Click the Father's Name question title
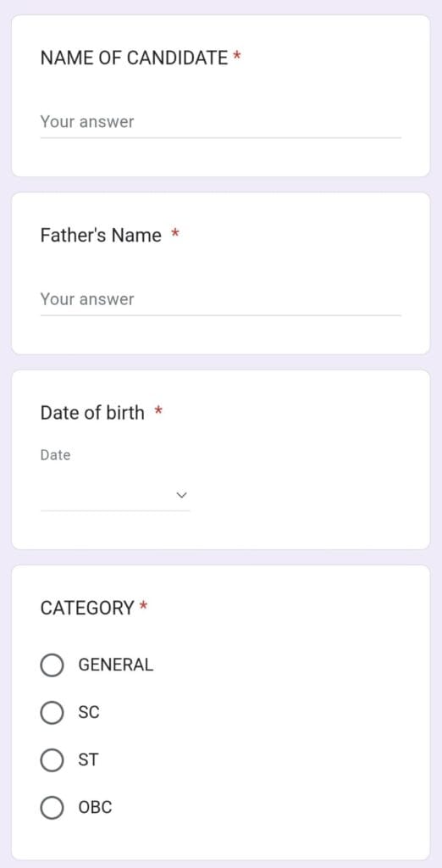The width and height of the screenshot is (442, 868). (x=101, y=236)
